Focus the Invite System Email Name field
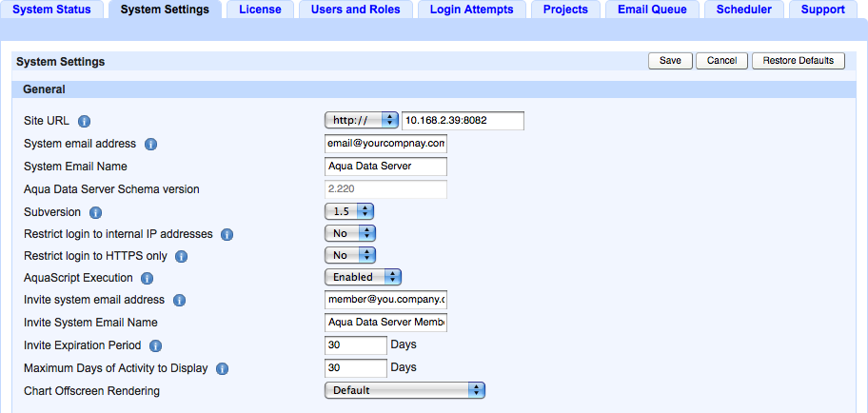The width and height of the screenshot is (868, 413). pyautogui.click(x=385, y=323)
